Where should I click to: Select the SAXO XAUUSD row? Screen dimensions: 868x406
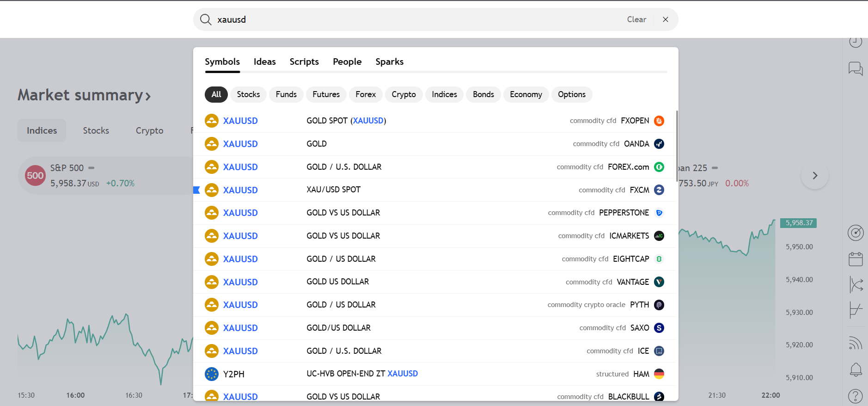click(434, 328)
